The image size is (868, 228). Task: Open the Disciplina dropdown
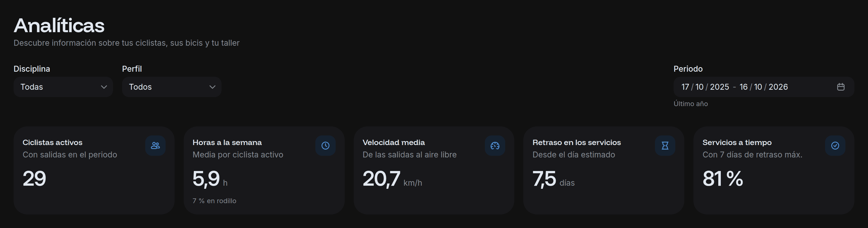[63, 87]
